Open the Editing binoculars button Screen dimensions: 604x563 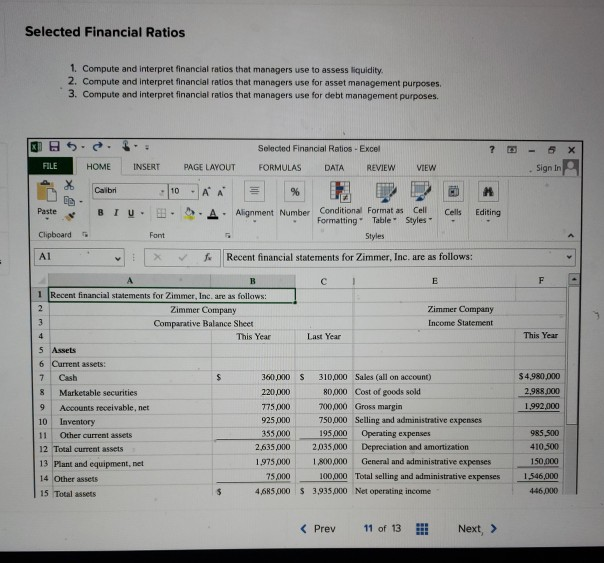[x=488, y=191]
